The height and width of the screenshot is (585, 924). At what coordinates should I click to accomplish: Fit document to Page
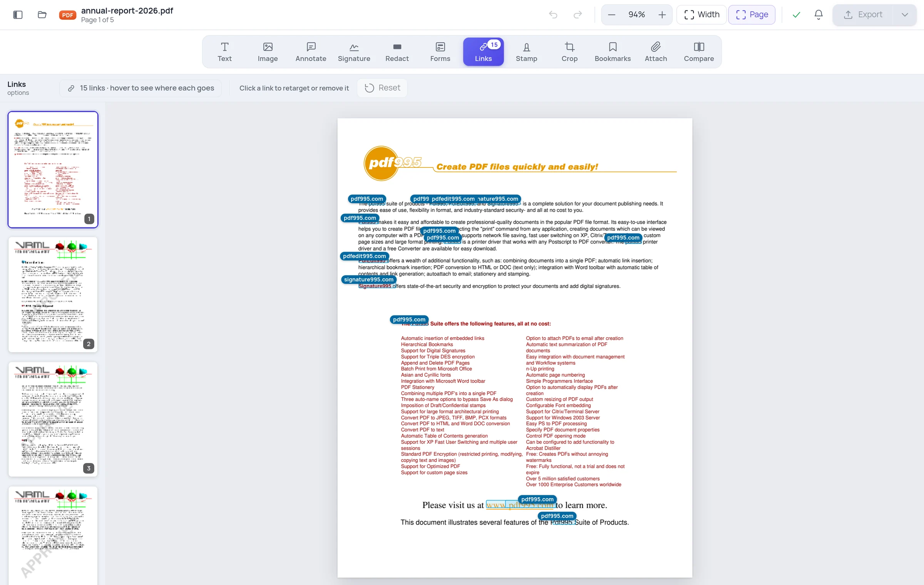coord(752,15)
